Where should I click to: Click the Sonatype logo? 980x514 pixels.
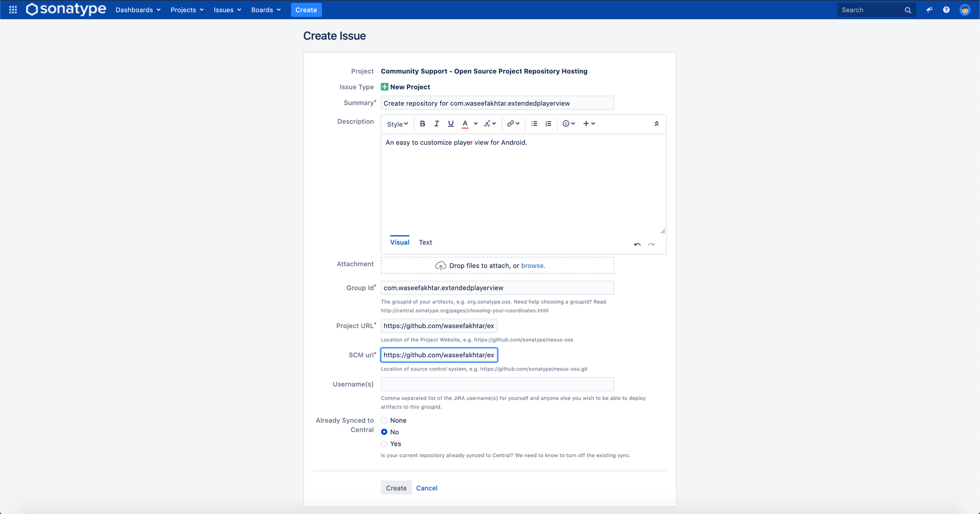pyautogui.click(x=66, y=9)
